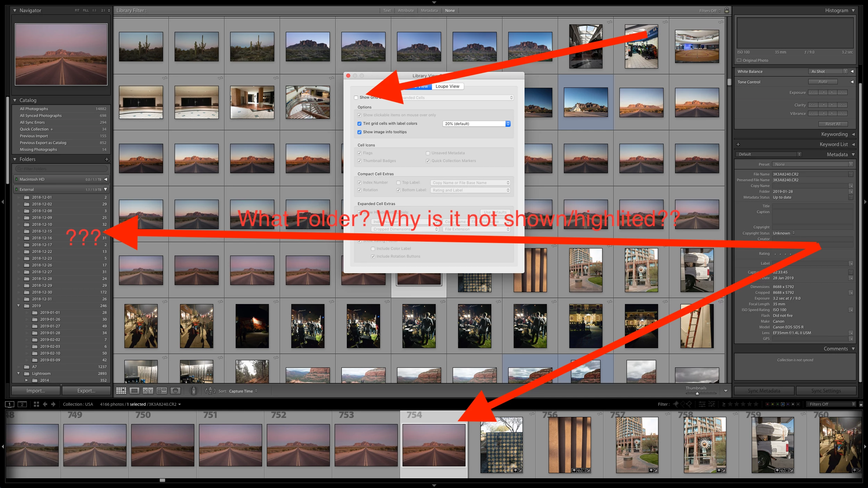Click the filter lock icon in Library Filter bar

coord(727,10)
